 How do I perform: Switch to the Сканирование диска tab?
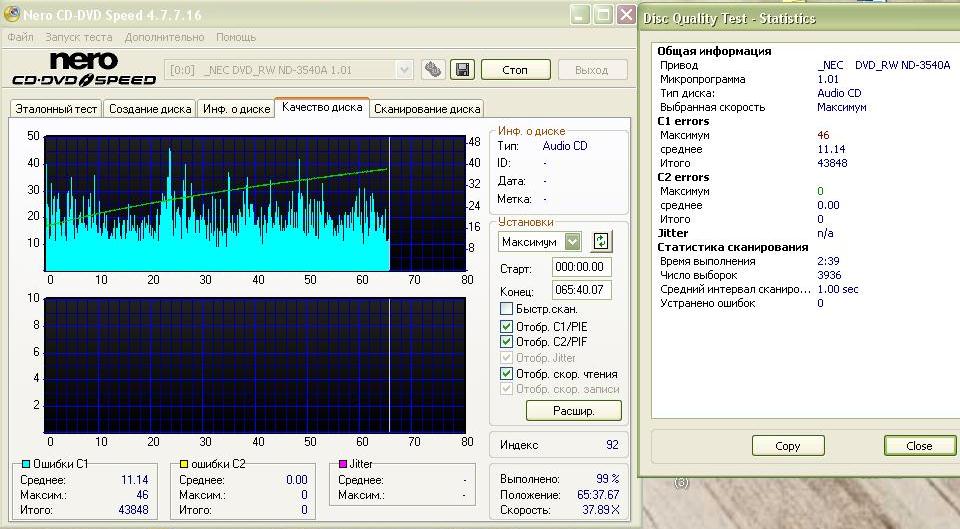pos(426,109)
